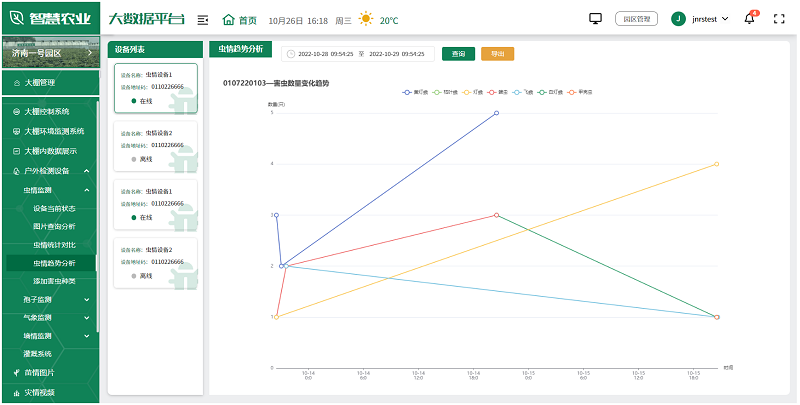Open notifications bell icon
The width and height of the screenshot is (800, 405).
point(749,19)
